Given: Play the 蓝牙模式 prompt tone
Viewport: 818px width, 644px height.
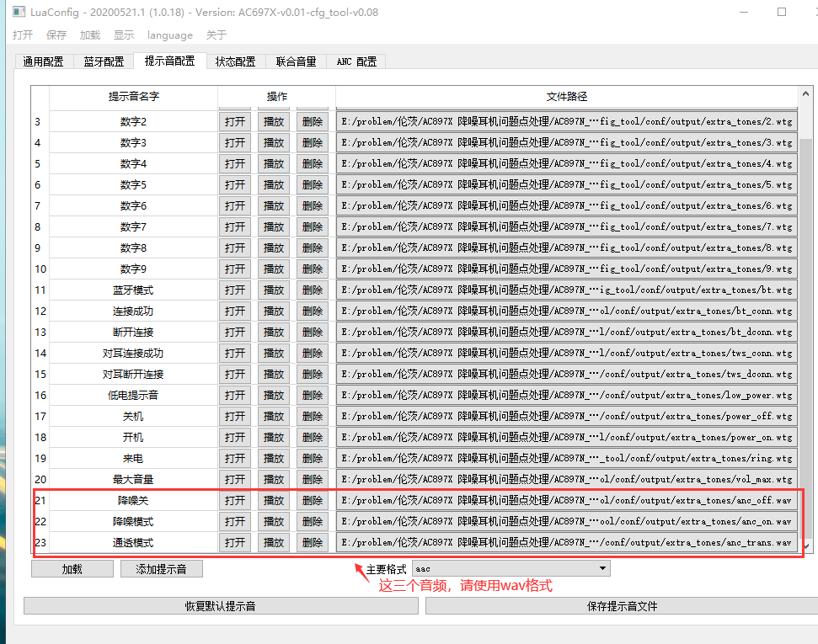Looking at the screenshot, I should (x=273, y=290).
